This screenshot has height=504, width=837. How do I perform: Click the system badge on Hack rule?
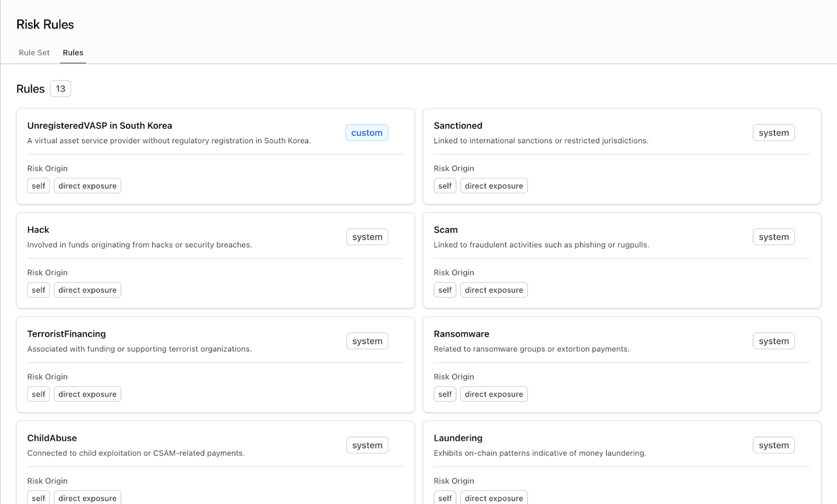click(x=367, y=237)
